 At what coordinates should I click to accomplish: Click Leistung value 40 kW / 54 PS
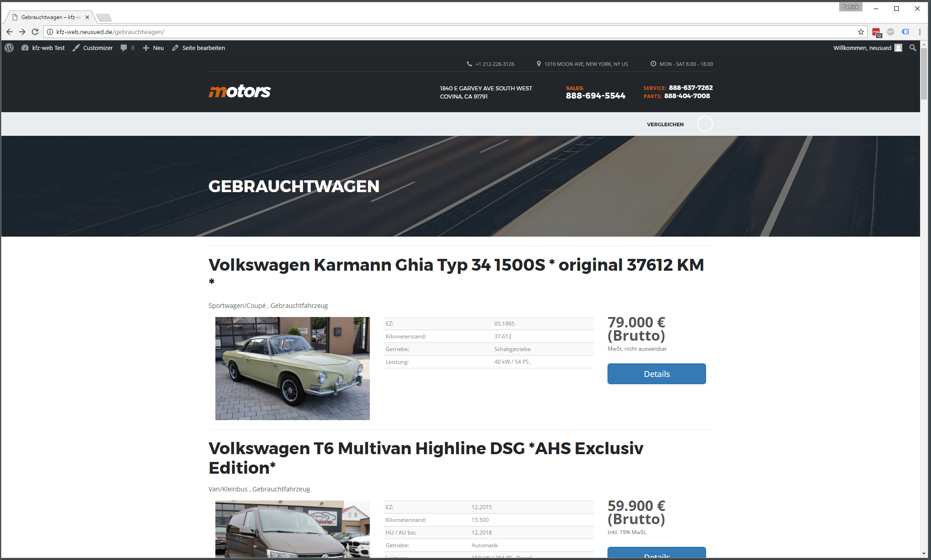513,362
